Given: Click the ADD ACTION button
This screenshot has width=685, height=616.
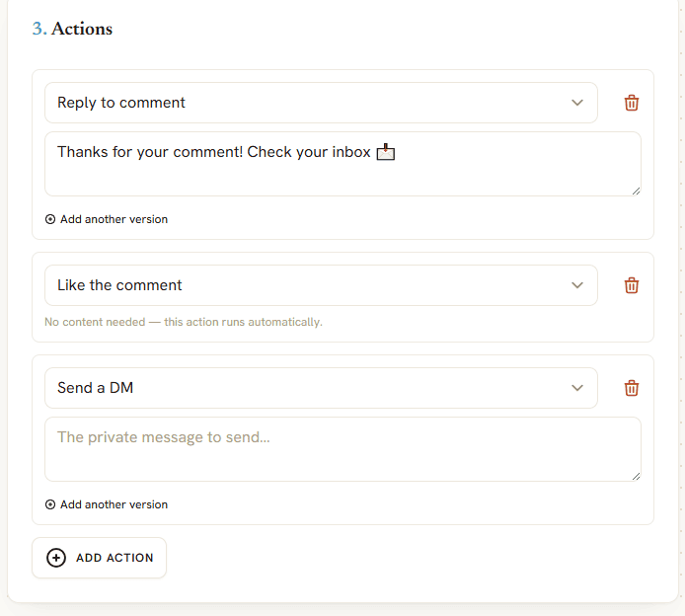Looking at the screenshot, I should (99, 558).
